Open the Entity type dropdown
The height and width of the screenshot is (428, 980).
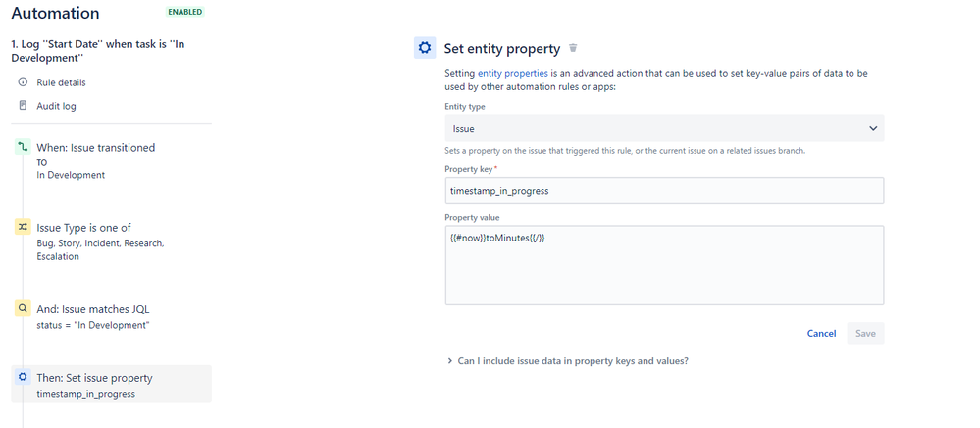[x=664, y=129]
